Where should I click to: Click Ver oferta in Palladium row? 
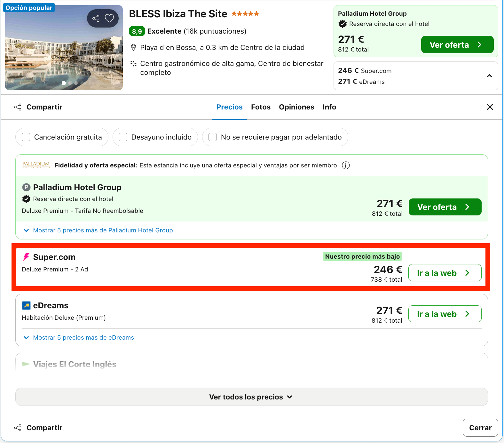tap(445, 207)
